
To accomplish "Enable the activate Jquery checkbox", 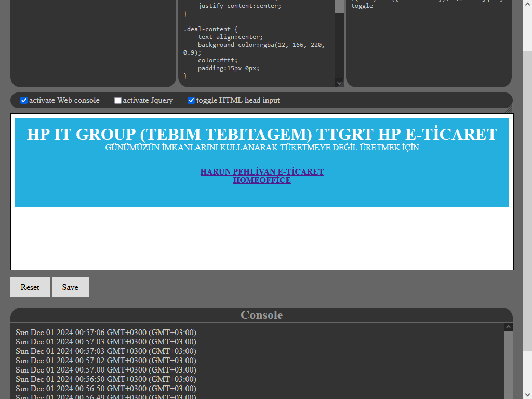I will (118, 100).
